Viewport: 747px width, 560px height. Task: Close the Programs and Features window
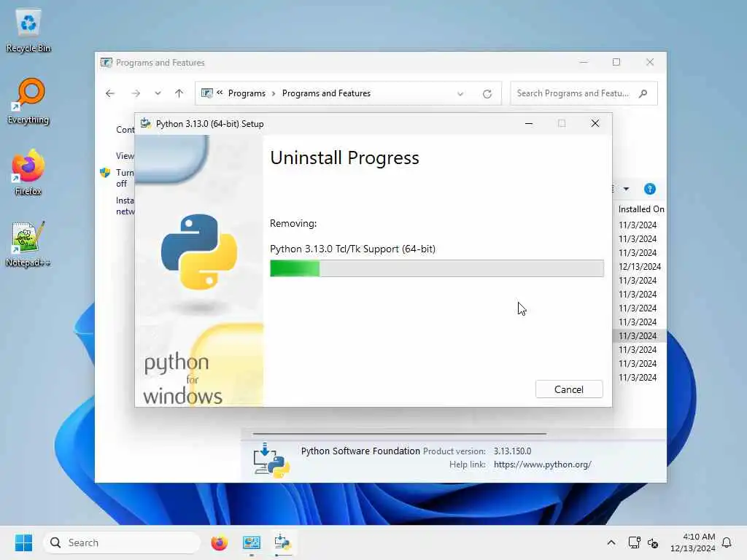click(x=650, y=63)
